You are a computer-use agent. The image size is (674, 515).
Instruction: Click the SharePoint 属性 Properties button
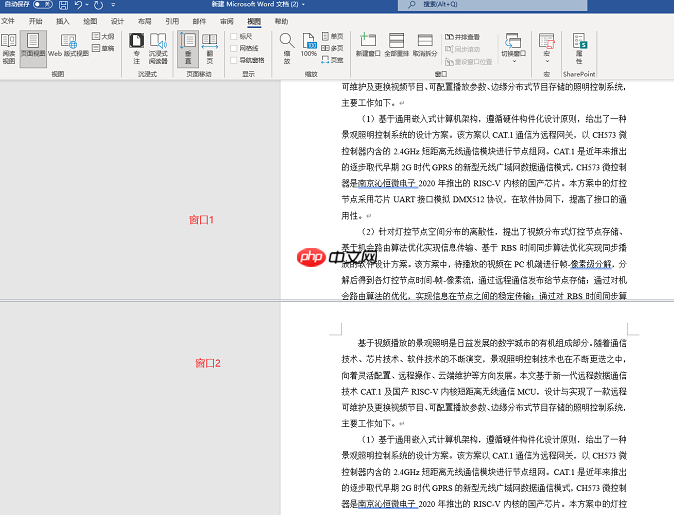tap(579, 48)
